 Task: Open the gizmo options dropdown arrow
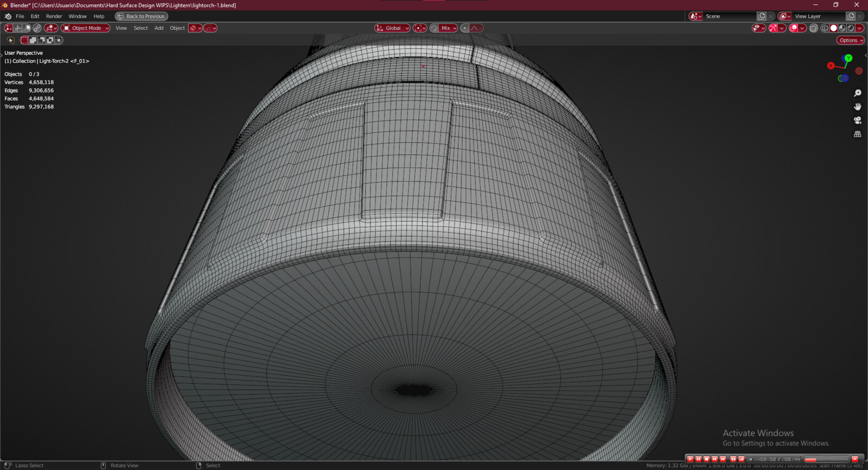(x=782, y=28)
